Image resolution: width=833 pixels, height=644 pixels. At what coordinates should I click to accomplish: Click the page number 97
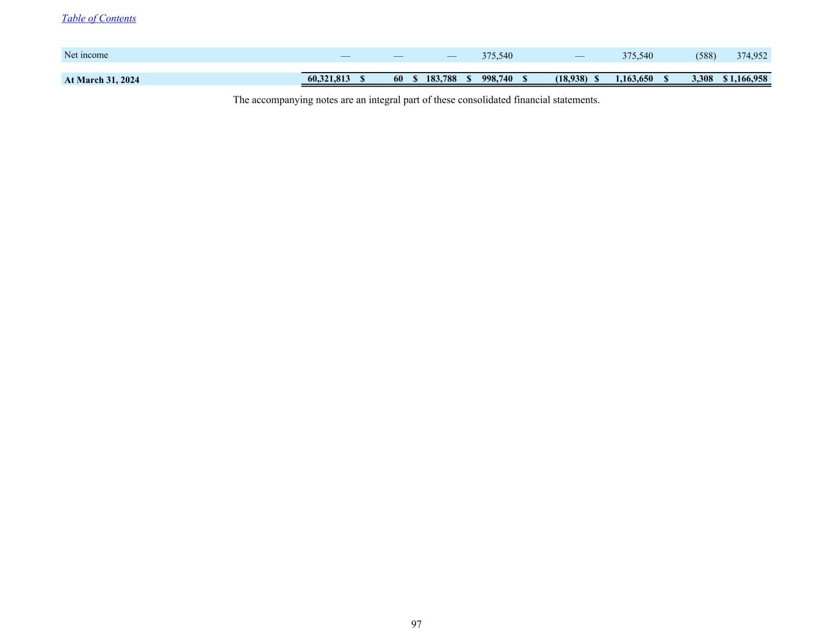tap(416, 624)
